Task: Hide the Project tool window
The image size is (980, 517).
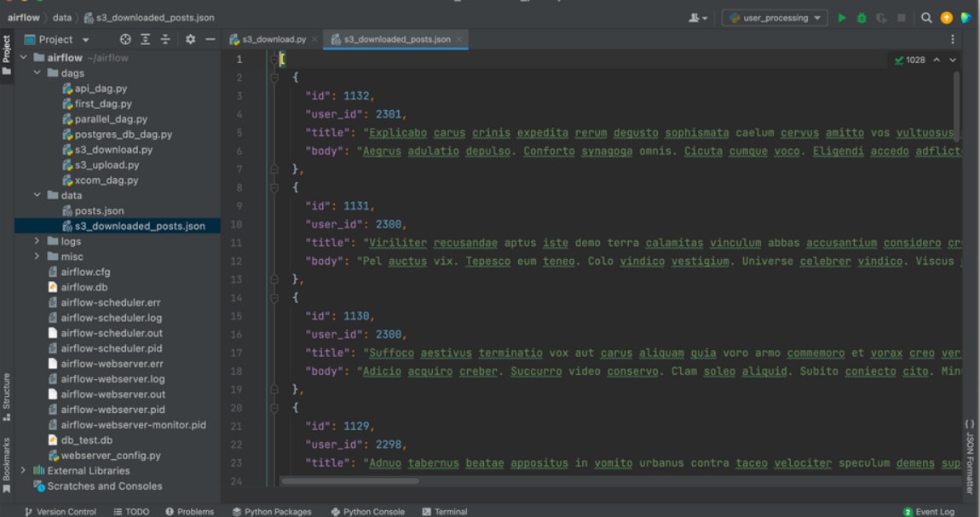Action: (210, 39)
